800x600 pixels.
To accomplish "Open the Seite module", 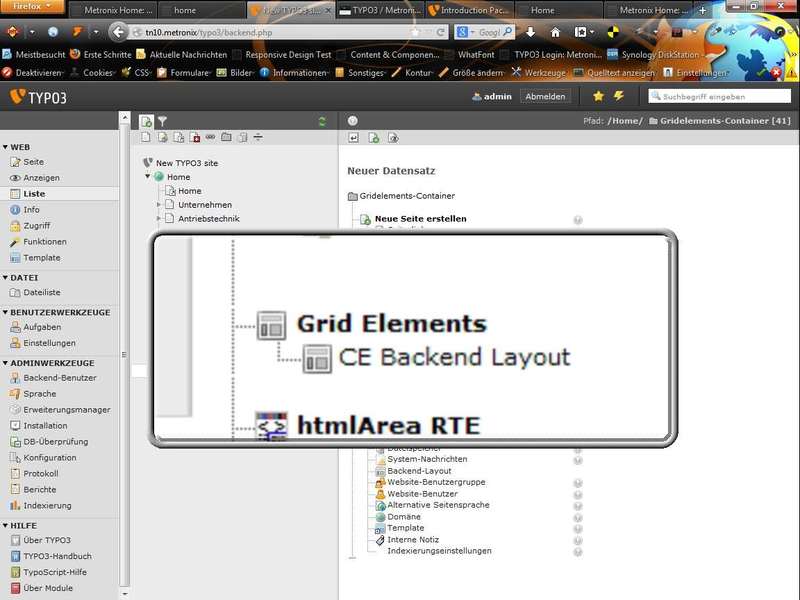I will [x=27, y=162].
